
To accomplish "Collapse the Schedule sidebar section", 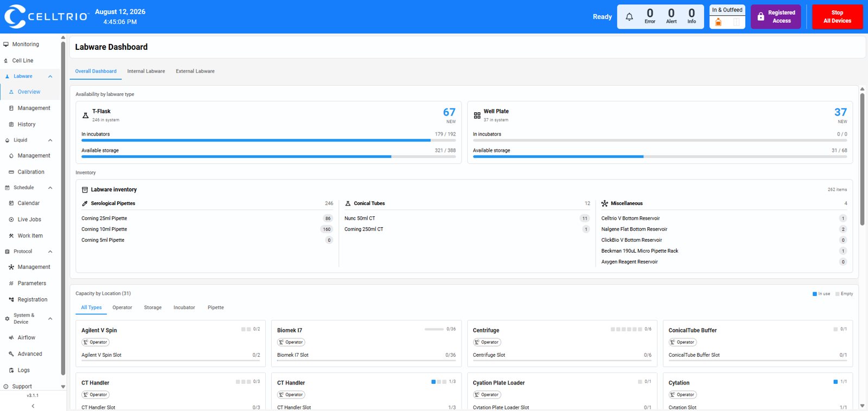I will click(x=50, y=188).
